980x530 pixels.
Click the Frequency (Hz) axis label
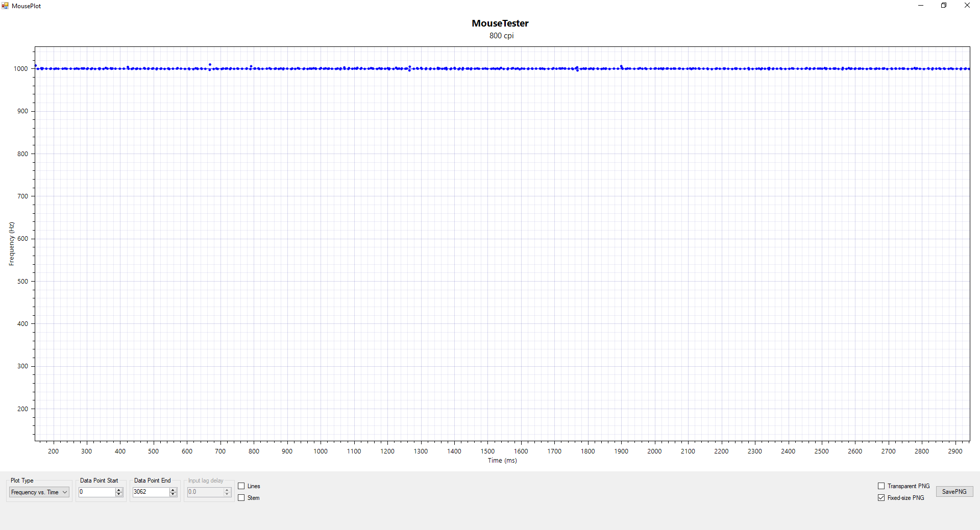(12, 244)
